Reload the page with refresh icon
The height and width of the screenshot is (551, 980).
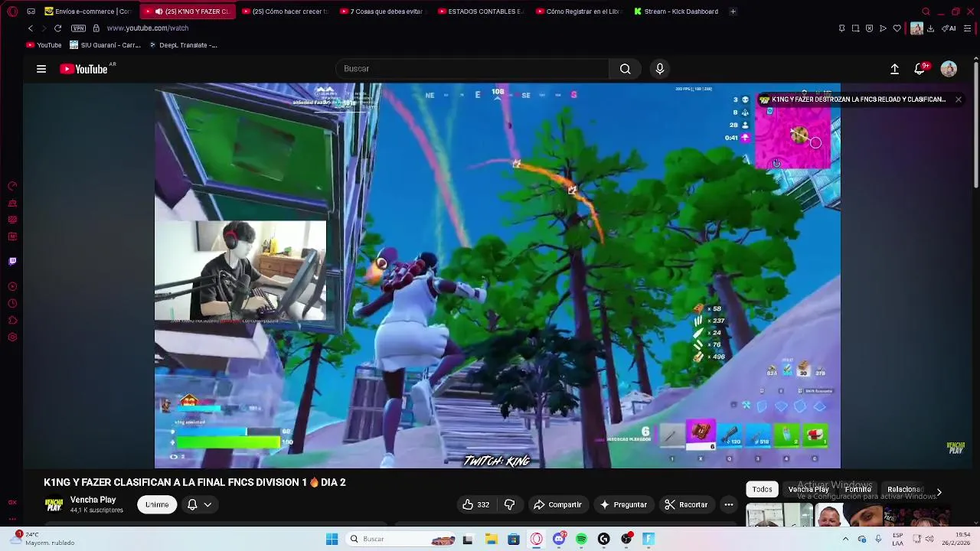(x=57, y=28)
